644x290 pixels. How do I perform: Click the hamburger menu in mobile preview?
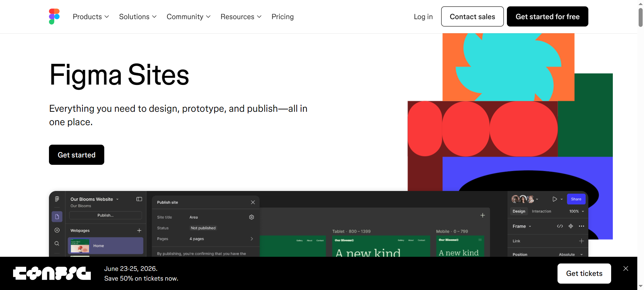click(480, 240)
